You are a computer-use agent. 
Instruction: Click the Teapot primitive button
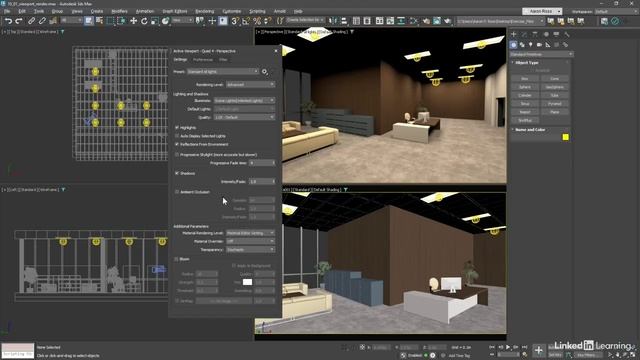(525, 112)
